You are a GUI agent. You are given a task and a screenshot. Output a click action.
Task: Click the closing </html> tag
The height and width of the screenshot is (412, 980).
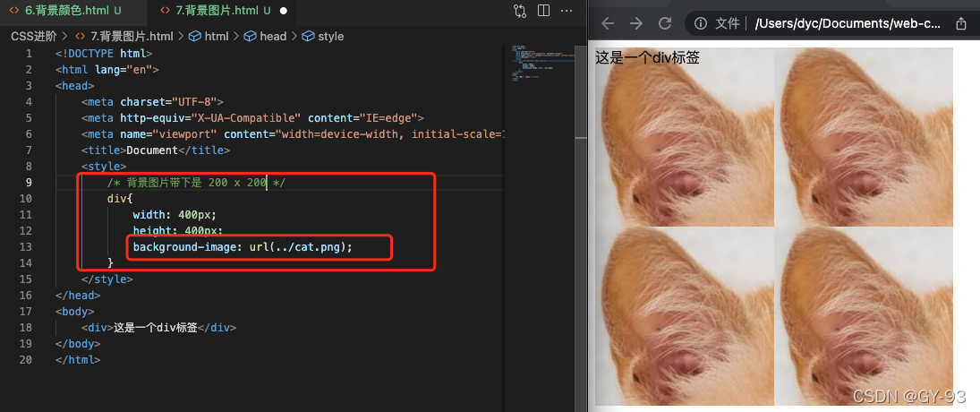[x=78, y=360]
